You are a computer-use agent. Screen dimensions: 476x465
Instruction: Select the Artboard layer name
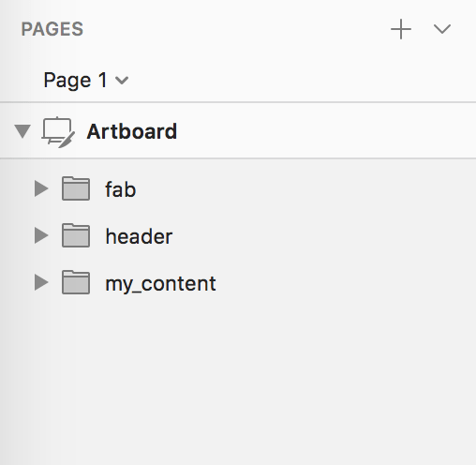point(132,131)
